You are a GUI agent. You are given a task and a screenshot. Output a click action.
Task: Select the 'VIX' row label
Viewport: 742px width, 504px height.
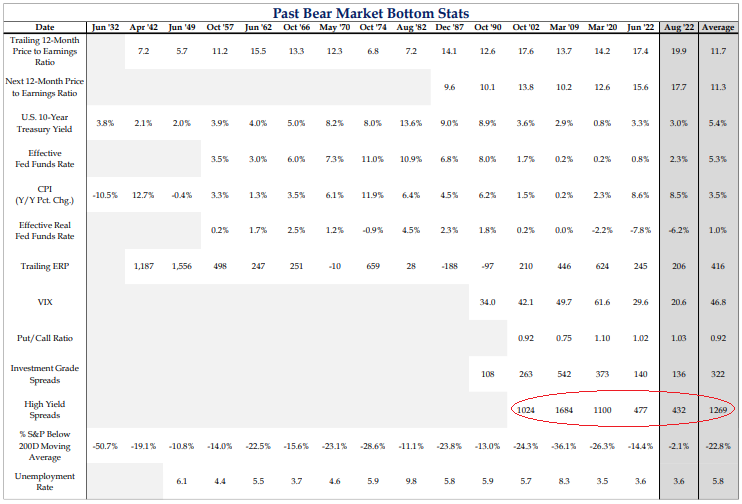pos(45,301)
